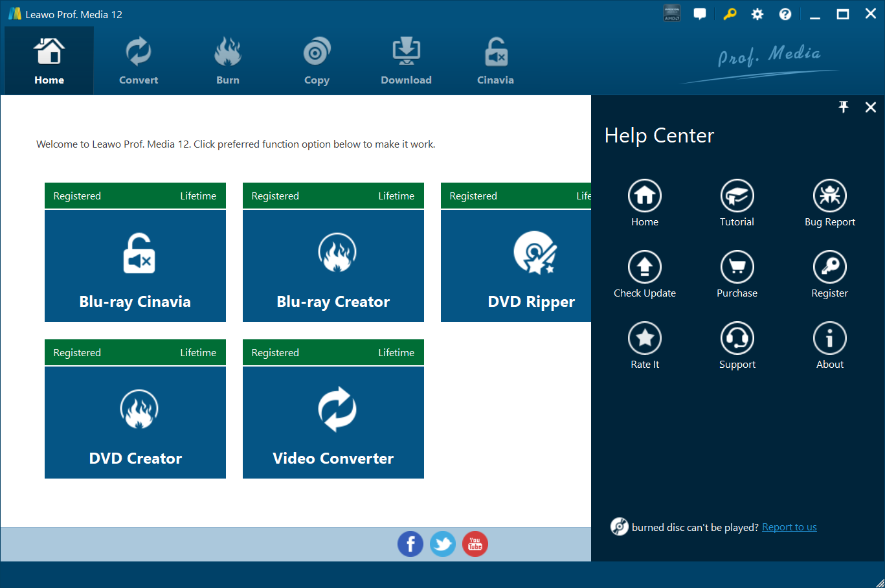885x588 pixels.
Task: Open the Video Converter tile
Action: 333,422
